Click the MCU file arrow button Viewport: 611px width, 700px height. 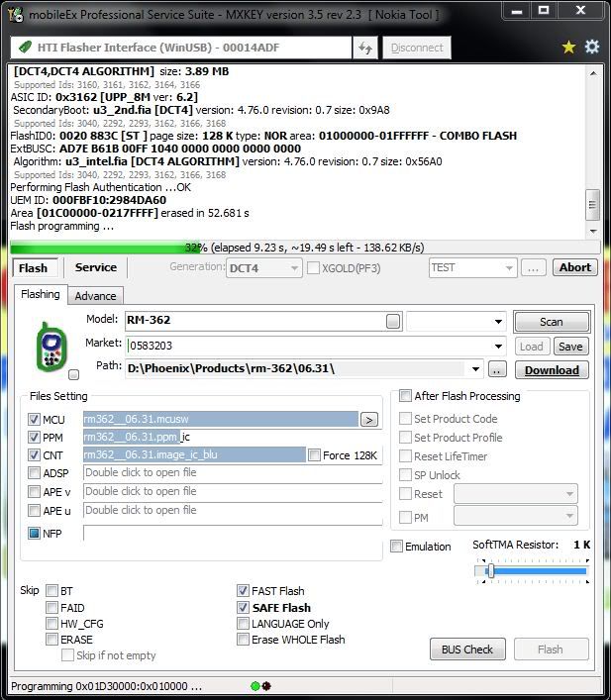pos(369,420)
